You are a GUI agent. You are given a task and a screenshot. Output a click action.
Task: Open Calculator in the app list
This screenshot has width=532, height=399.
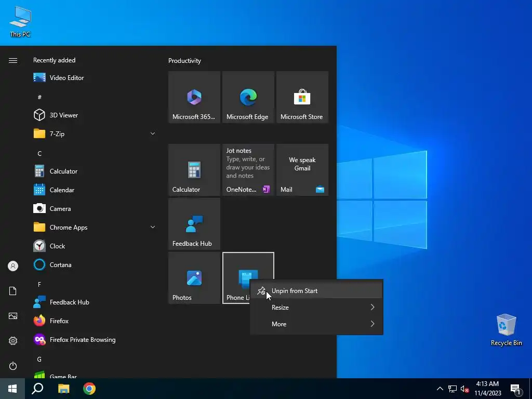pyautogui.click(x=95, y=171)
